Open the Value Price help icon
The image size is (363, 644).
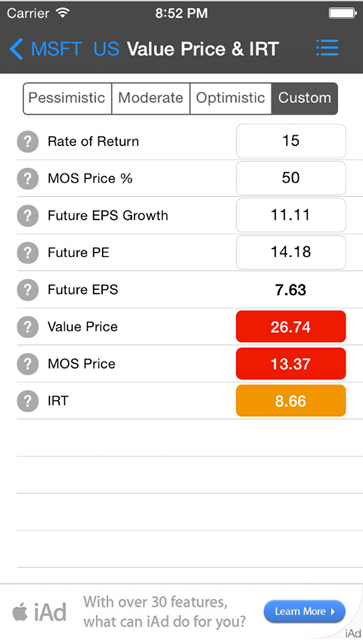tap(27, 327)
